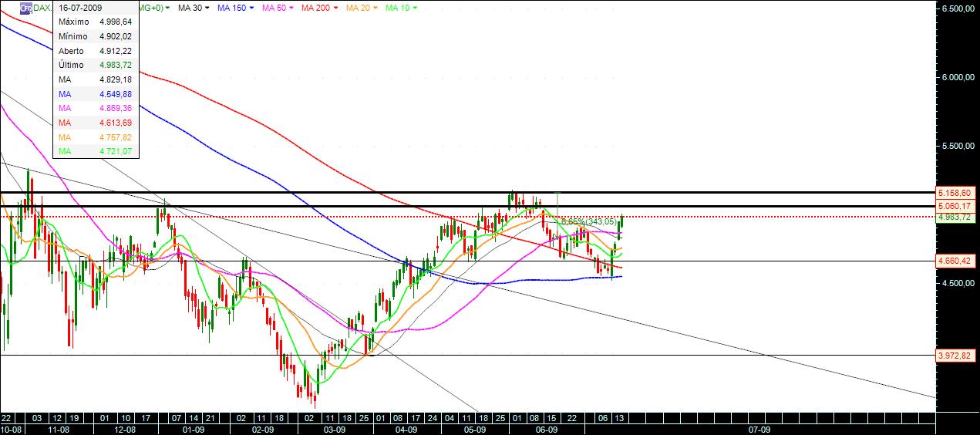Image resolution: width=980 pixels, height=435 pixels.
Task: Click the magenta MA value 4.869,36
Action: 116,109
